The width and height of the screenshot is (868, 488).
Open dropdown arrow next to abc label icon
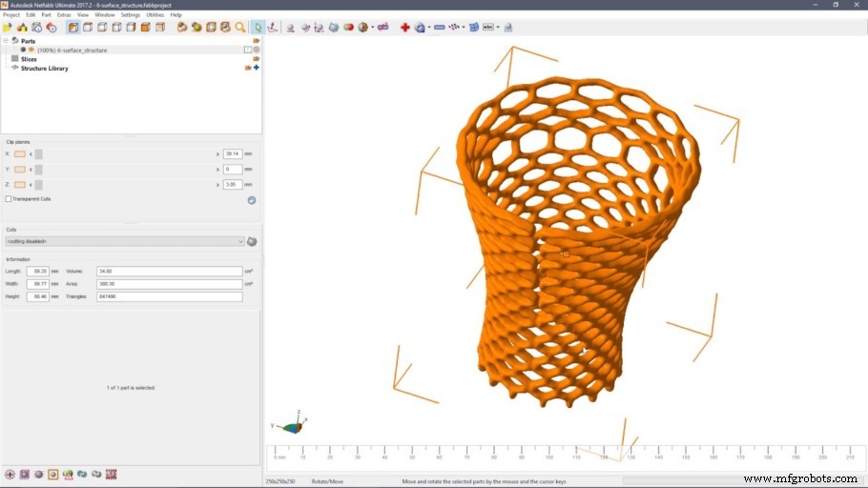pyautogui.click(x=498, y=27)
